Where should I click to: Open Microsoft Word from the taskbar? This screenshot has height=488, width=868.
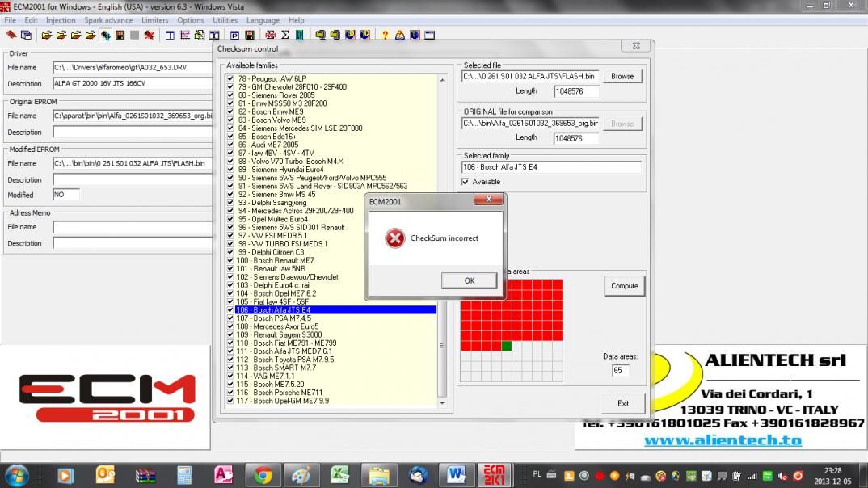coord(456,475)
